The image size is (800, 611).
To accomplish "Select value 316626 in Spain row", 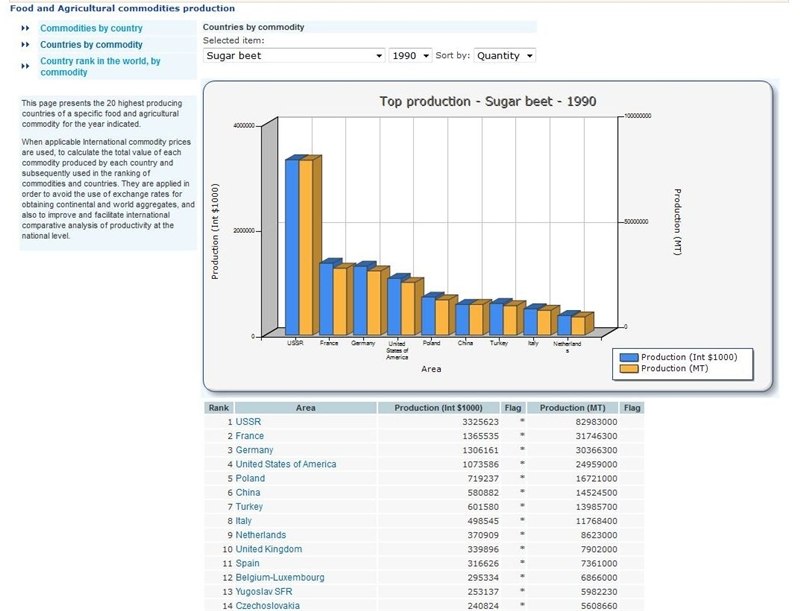I will point(483,564).
